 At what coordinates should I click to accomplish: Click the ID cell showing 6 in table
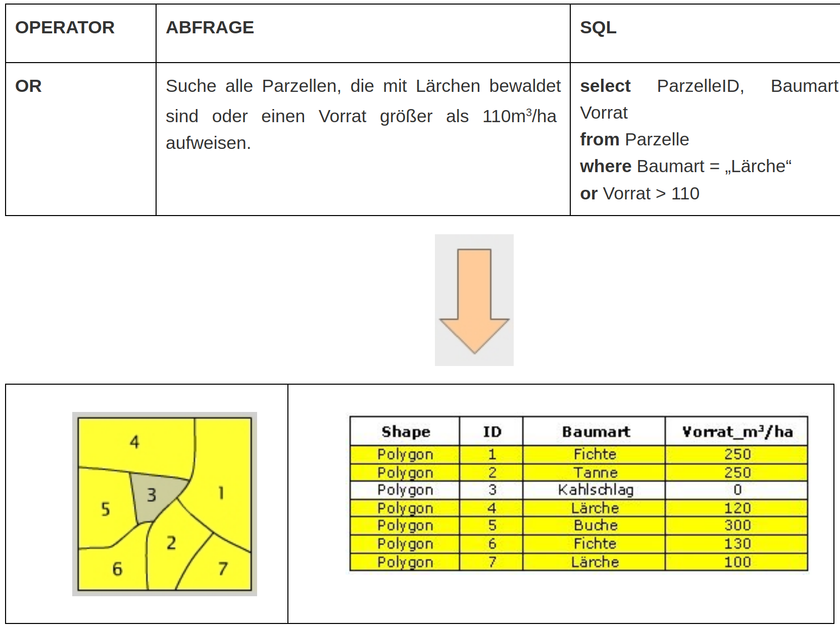tap(491, 544)
